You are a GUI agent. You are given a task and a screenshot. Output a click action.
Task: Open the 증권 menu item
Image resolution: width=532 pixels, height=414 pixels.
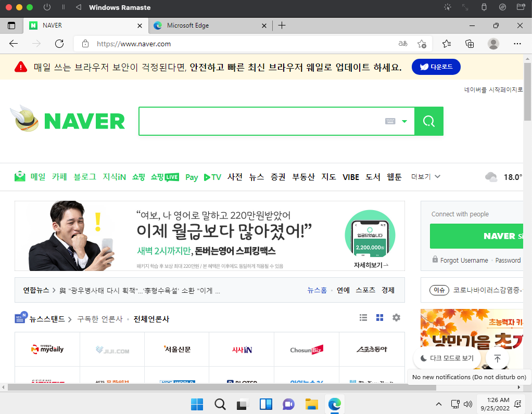click(x=278, y=177)
